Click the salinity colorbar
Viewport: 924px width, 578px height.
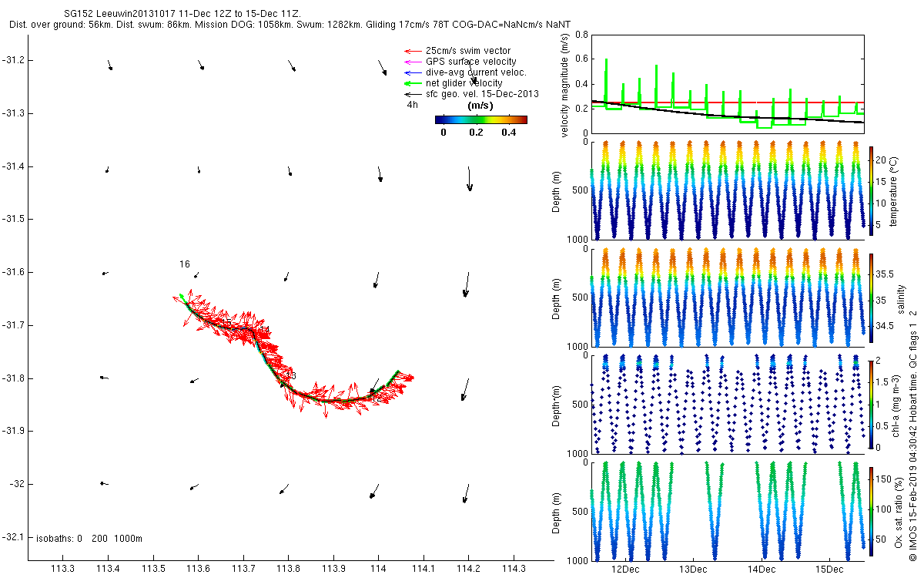(872, 297)
